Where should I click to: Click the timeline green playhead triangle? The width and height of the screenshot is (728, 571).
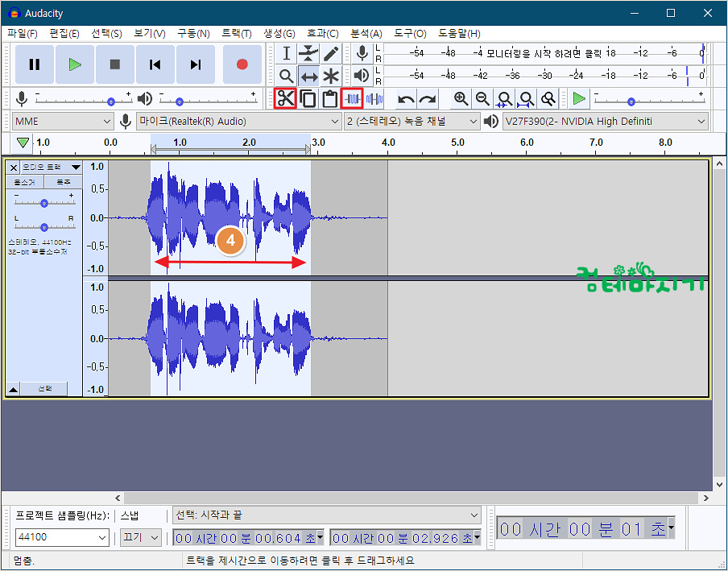[23, 143]
